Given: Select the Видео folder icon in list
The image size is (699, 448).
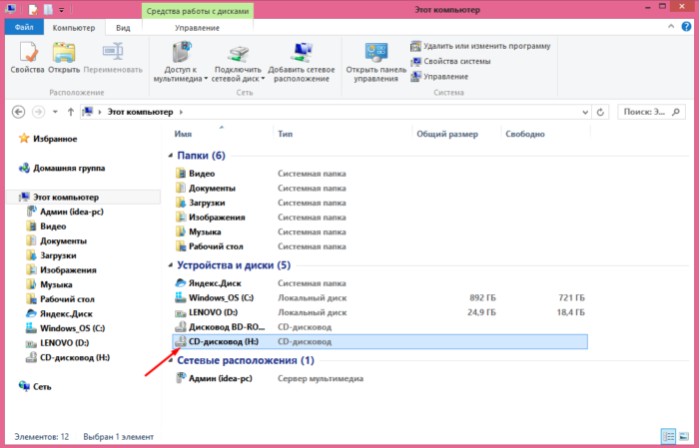Looking at the screenshot, I should [x=181, y=173].
